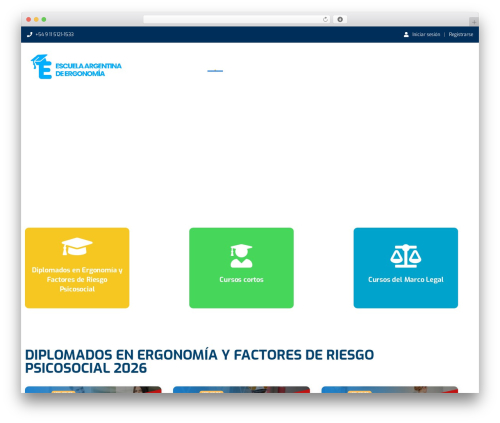
Task: Open the Cursos cortos card
Action: pyautogui.click(x=241, y=268)
